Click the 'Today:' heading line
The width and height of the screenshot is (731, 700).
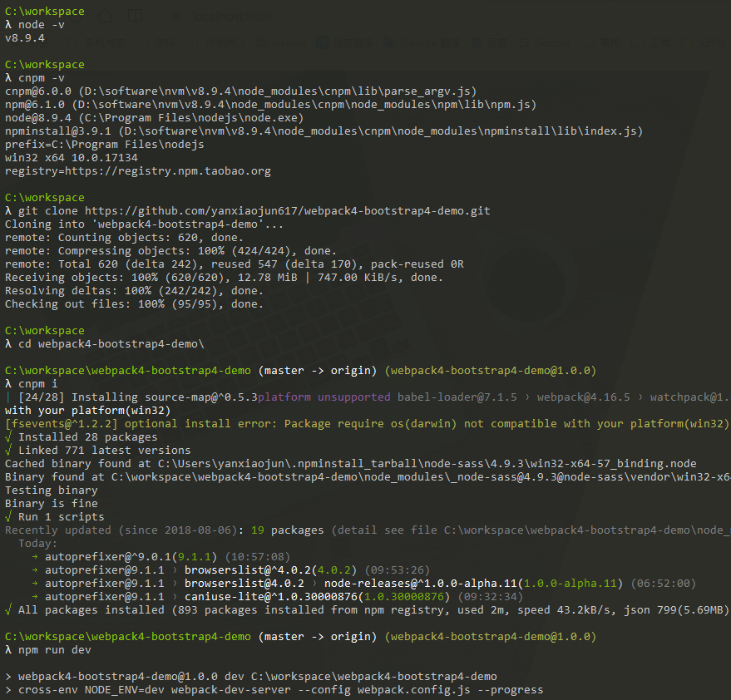pyautogui.click(x=37, y=544)
